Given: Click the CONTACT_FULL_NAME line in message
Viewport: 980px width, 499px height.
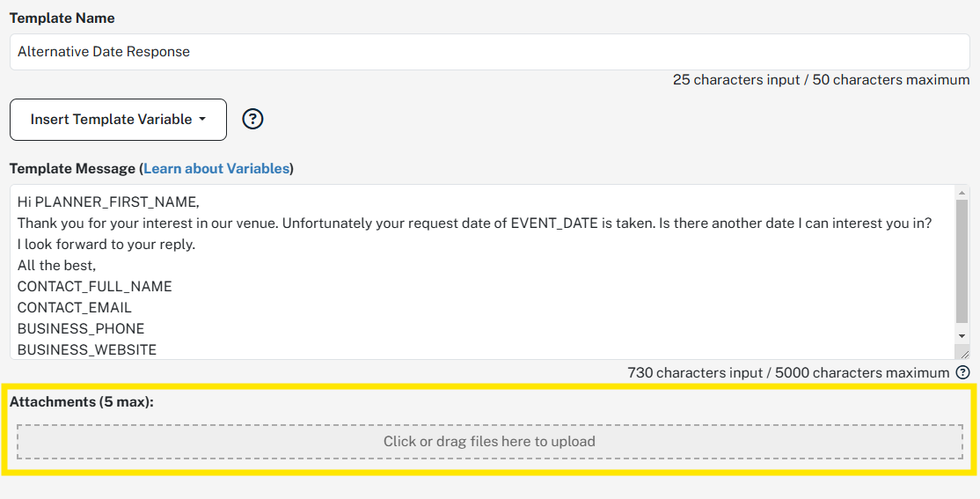Looking at the screenshot, I should [x=94, y=286].
